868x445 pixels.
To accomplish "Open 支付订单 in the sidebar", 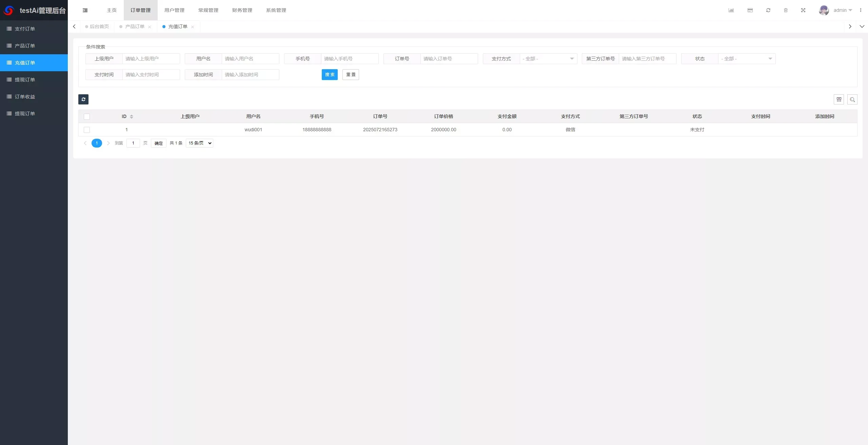I will coord(34,29).
